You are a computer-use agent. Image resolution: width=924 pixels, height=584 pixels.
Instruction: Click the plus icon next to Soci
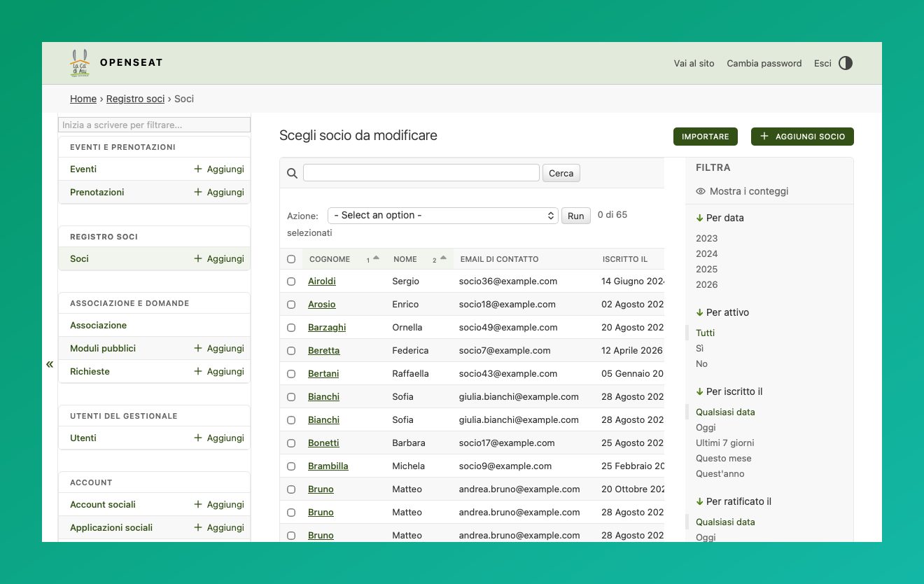click(x=198, y=258)
